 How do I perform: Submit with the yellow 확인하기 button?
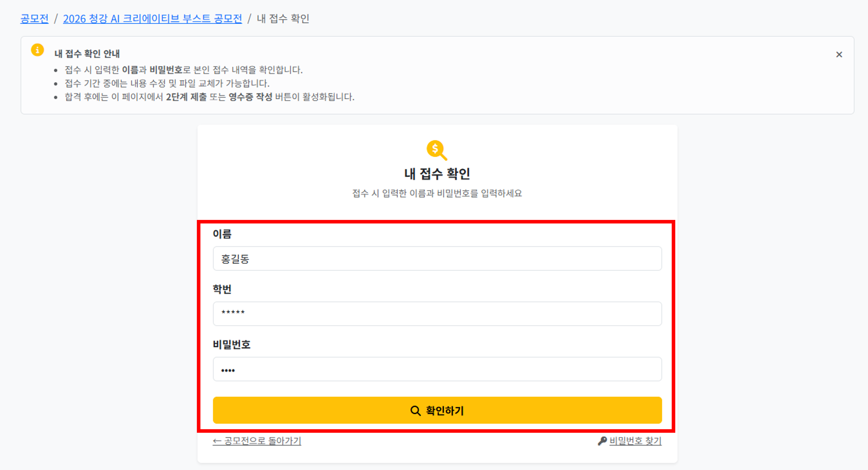point(437,410)
